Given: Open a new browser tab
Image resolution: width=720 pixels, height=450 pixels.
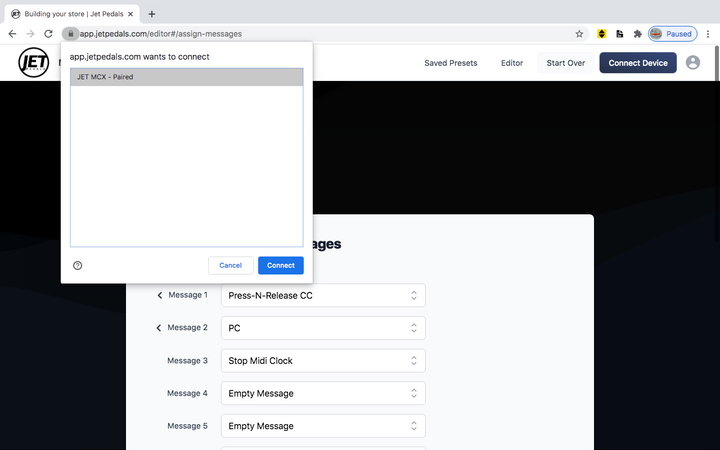Looking at the screenshot, I should tap(152, 14).
